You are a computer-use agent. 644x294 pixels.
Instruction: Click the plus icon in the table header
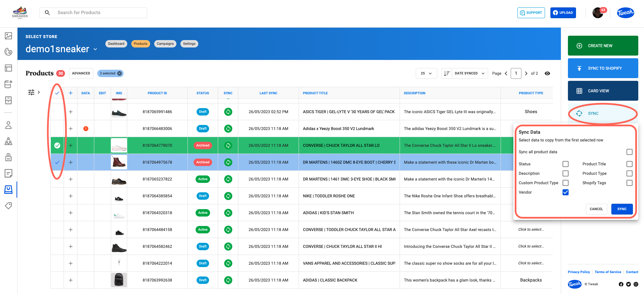tap(71, 93)
